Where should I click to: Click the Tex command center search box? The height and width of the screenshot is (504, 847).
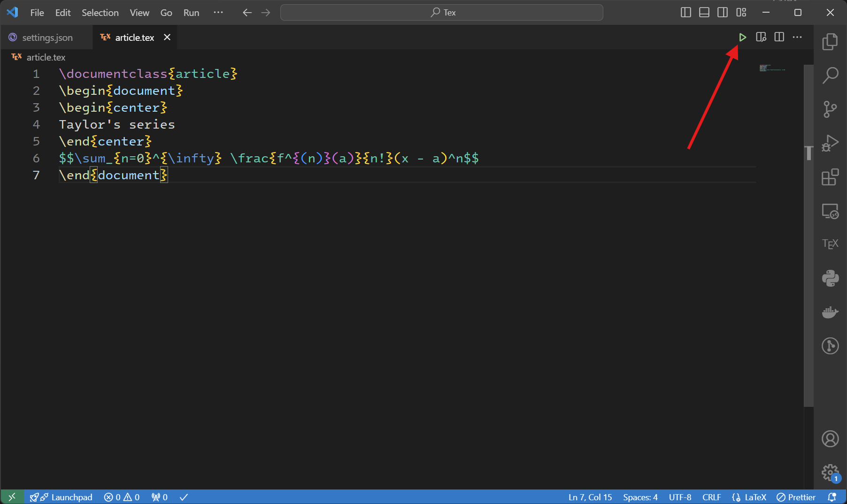[x=441, y=13]
